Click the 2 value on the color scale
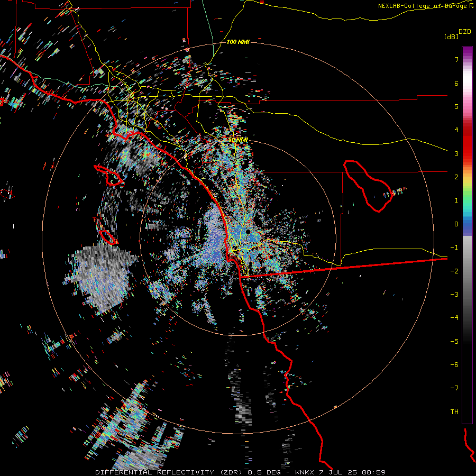The width and height of the screenshot is (476, 476). pyautogui.click(x=456, y=177)
